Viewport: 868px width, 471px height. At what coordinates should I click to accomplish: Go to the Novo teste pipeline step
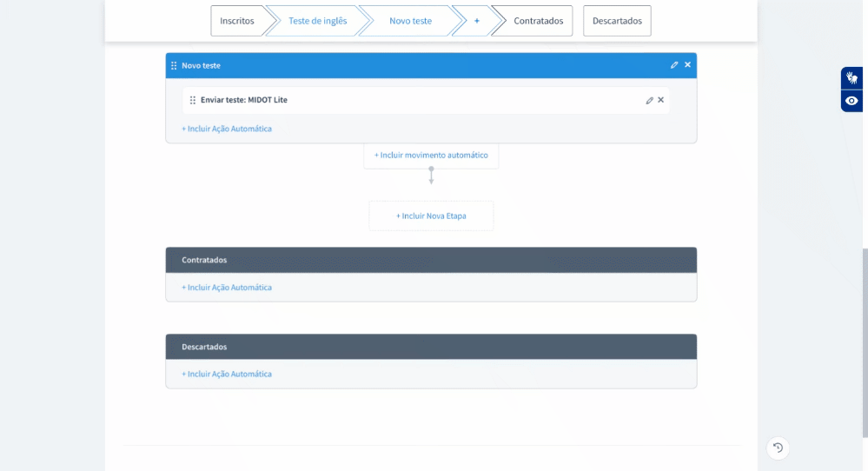[x=410, y=21]
